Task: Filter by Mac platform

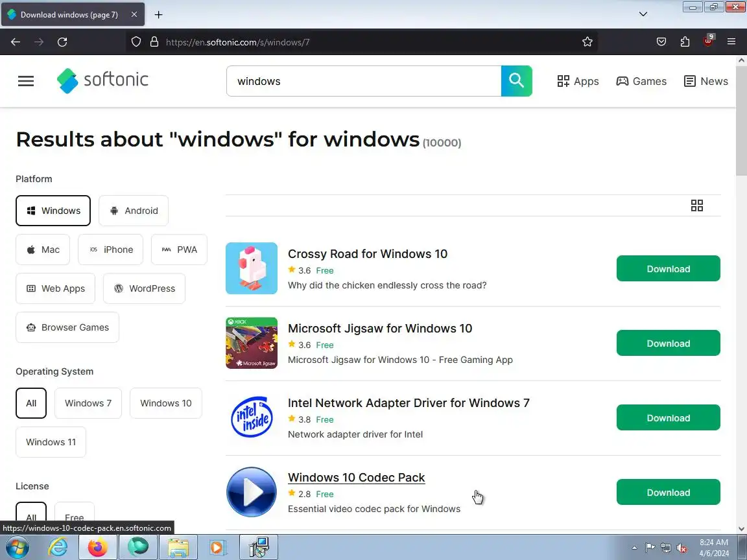Action: pos(43,250)
